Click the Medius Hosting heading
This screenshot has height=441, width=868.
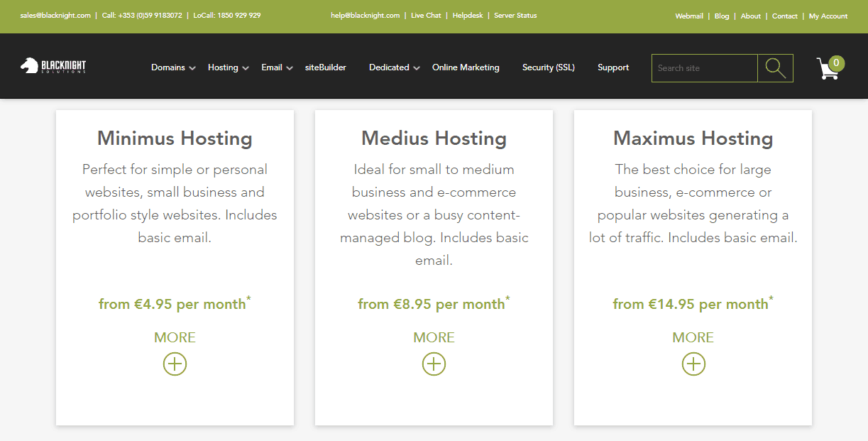click(x=434, y=138)
